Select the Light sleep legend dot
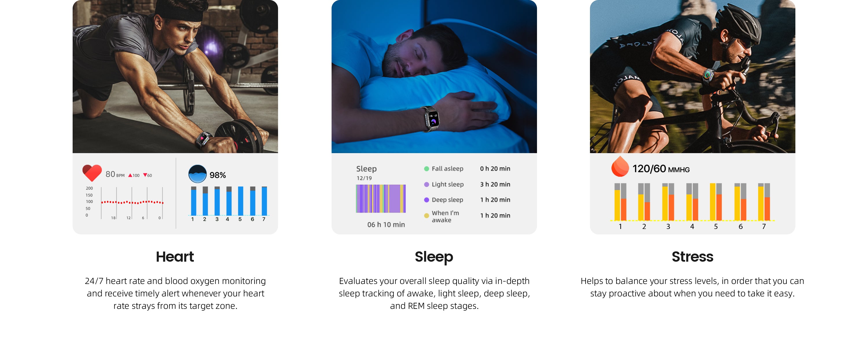Viewport: 868px width, 354px height. (x=426, y=184)
